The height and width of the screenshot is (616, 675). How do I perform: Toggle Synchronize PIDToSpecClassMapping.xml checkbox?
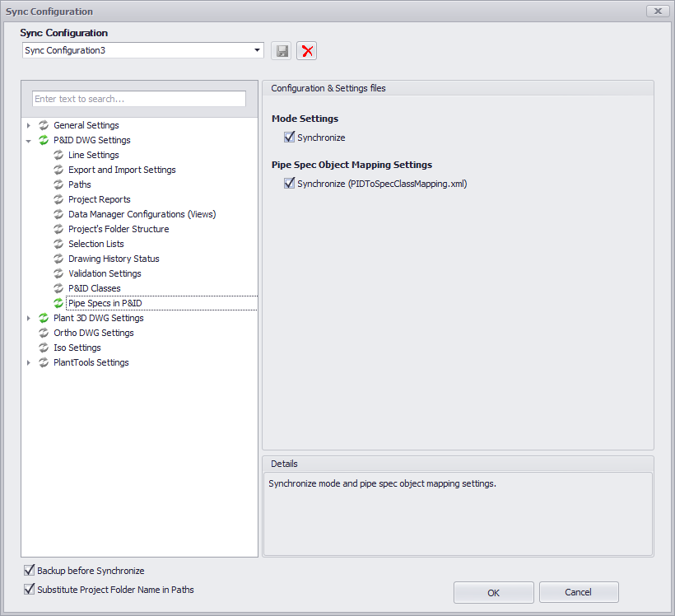pyautogui.click(x=289, y=184)
